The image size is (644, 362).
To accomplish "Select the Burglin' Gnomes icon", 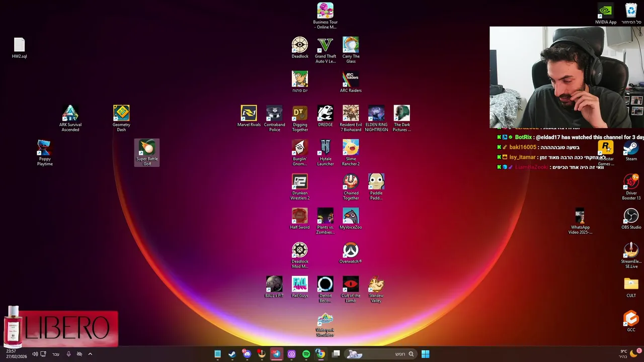I will click(300, 153).
